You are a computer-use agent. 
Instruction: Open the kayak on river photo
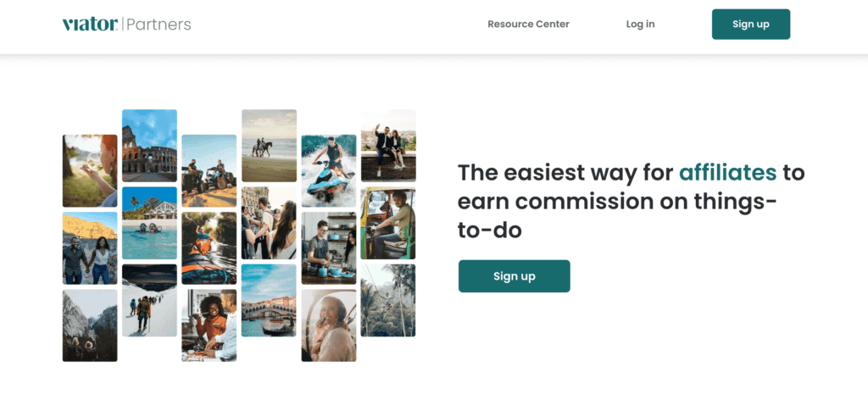click(209, 248)
